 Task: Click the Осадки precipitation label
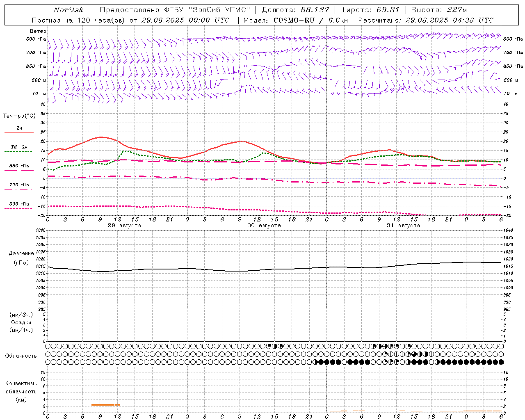click(x=21, y=322)
